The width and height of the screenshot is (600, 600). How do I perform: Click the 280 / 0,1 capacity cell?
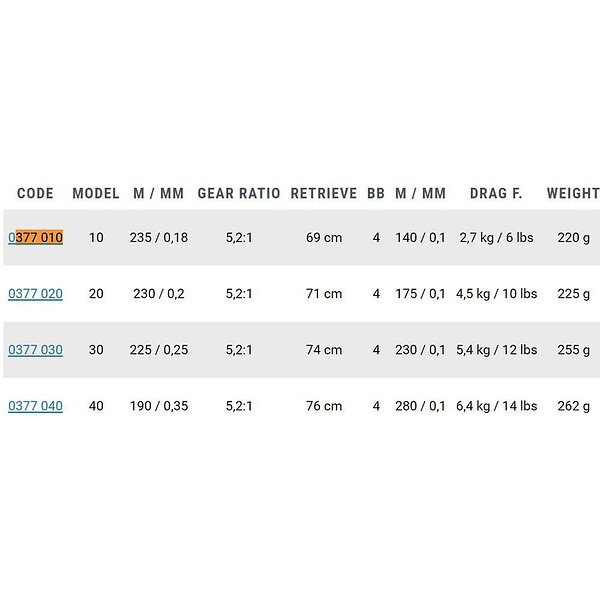pos(420,406)
